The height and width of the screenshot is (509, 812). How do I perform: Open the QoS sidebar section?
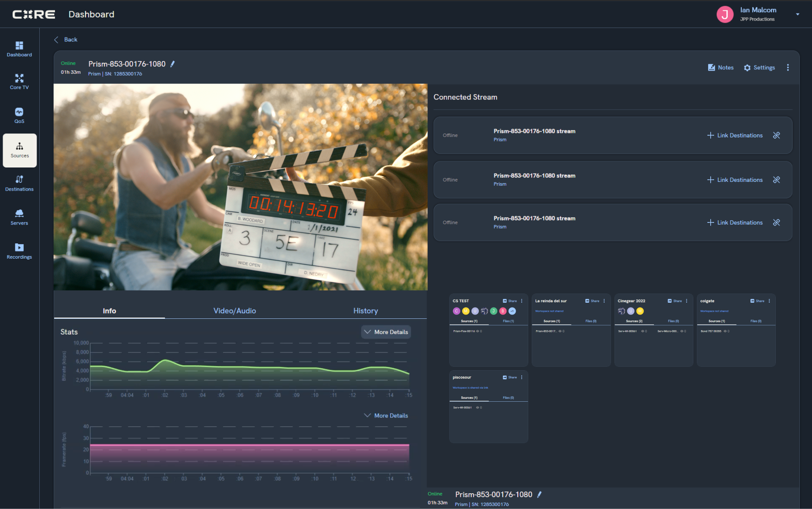pyautogui.click(x=19, y=116)
